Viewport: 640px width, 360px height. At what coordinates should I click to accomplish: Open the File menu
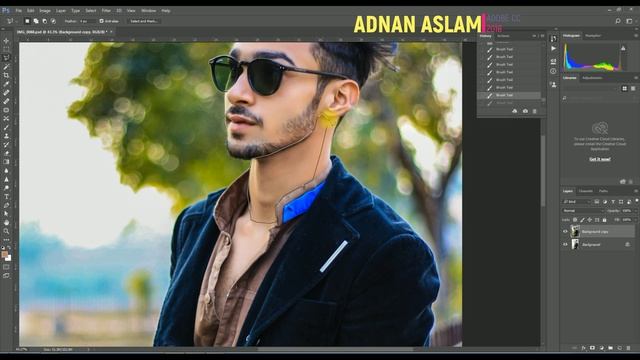(x=19, y=11)
